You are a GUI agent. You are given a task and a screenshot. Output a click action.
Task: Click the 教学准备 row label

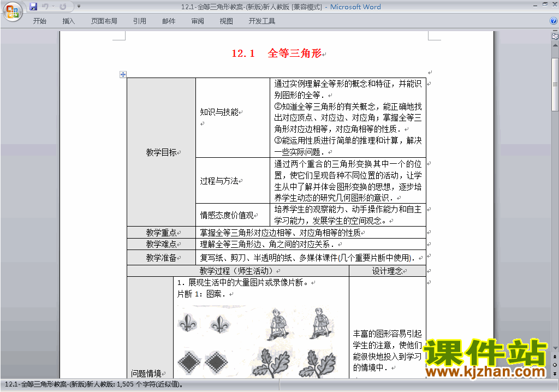(162, 258)
